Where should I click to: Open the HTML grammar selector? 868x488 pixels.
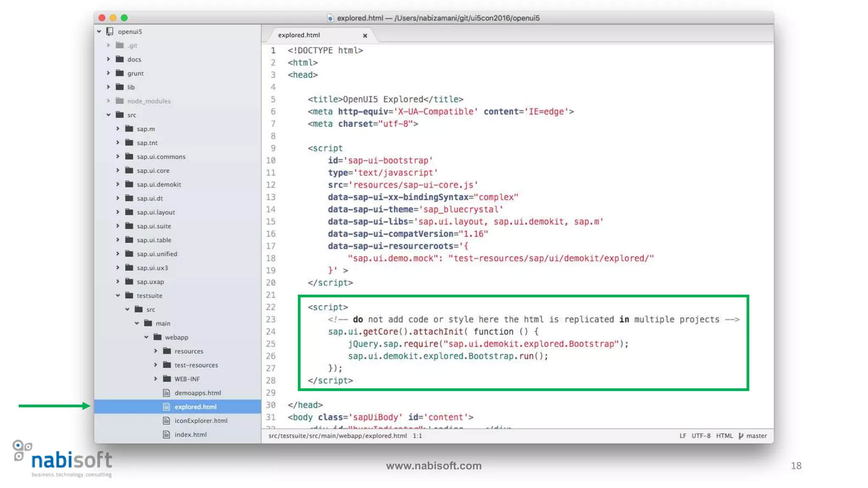pyautogui.click(x=724, y=435)
